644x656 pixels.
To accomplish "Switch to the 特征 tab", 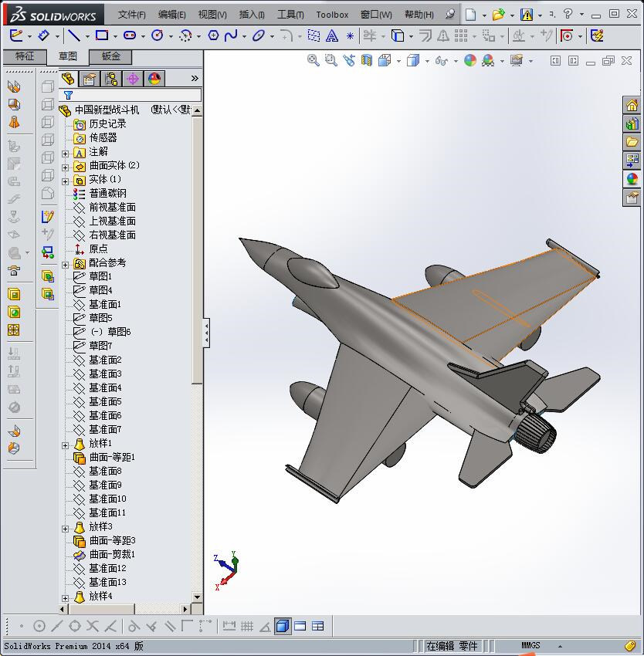I will click(25, 56).
